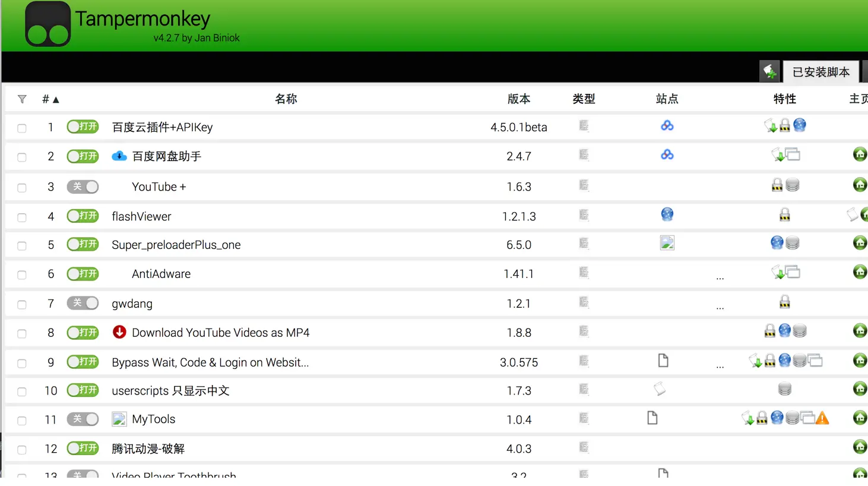Viewport: 868px width, 486px height.
Task: Turn off the AntiAdware toggle
Action: coord(83,274)
